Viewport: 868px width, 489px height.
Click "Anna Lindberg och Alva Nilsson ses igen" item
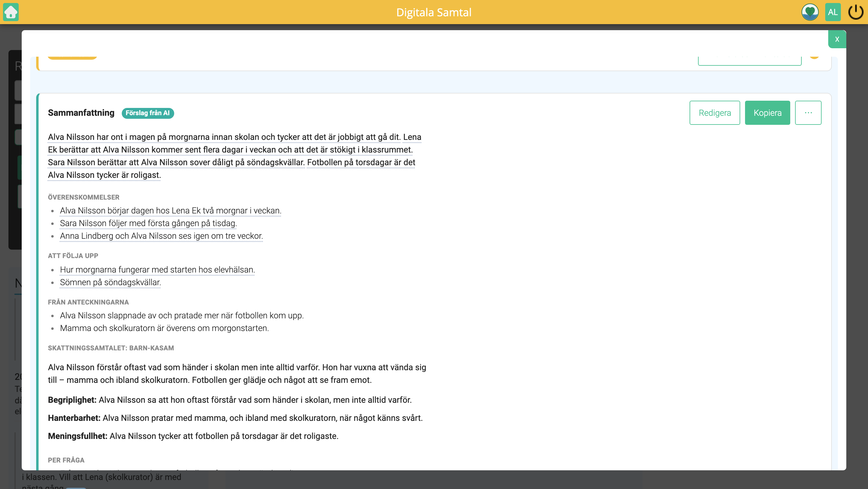[162, 236]
